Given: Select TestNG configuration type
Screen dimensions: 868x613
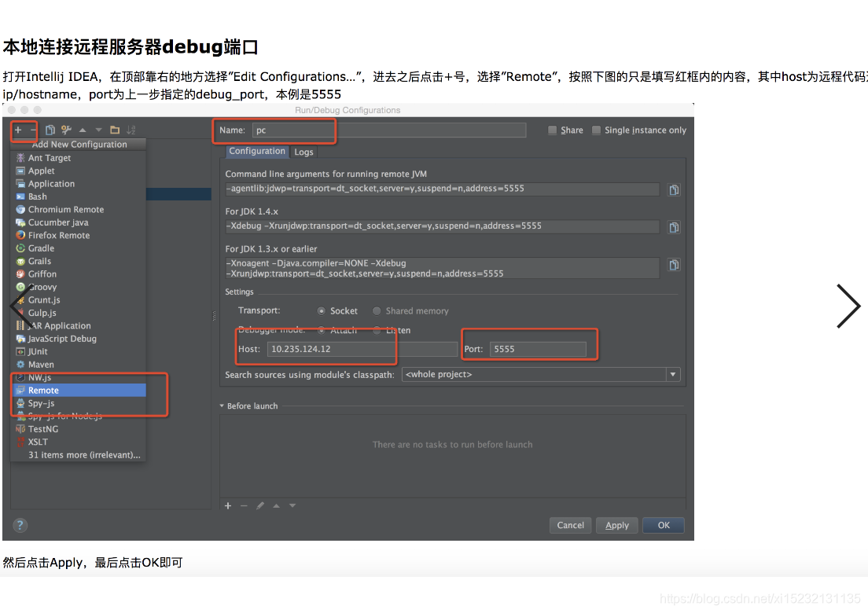Looking at the screenshot, I should point(79,429).
